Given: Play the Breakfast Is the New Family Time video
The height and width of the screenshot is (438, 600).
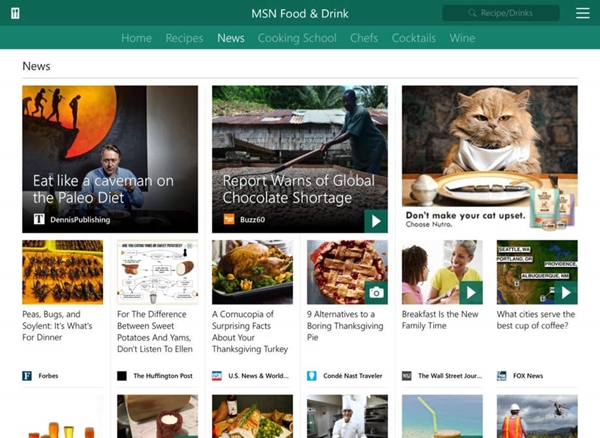Looking at the screenshot, I should tap(471, 293).
